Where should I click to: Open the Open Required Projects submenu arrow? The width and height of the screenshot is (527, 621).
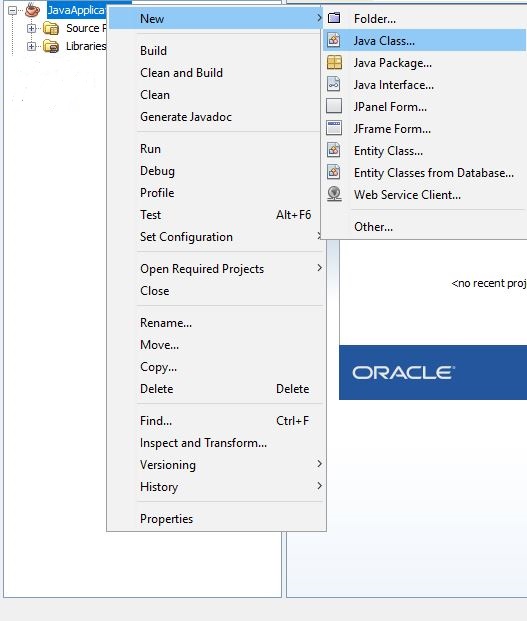point(319,268)
